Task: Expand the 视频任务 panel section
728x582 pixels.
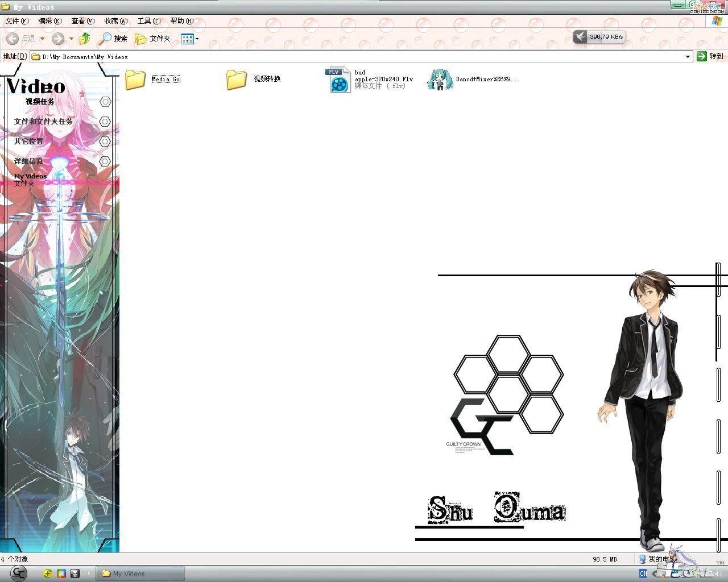Action: click(105, 102)
